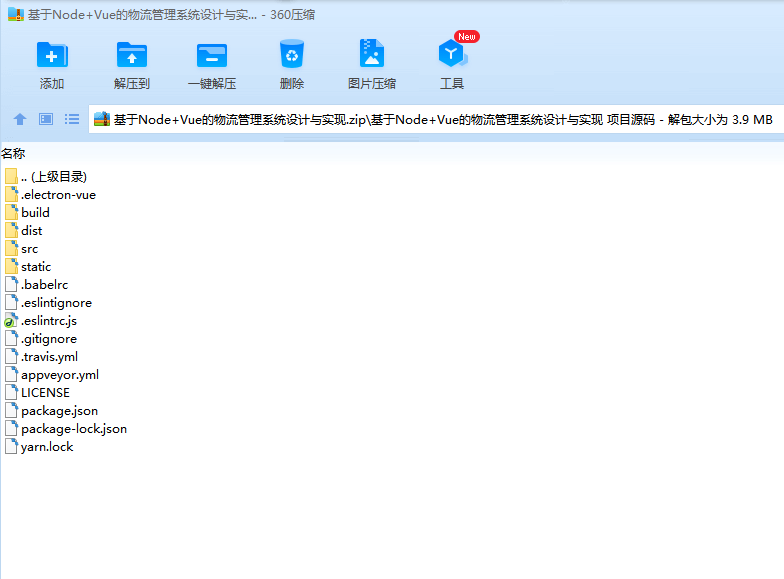
Task: Click the folder icon next to static
Action: [12, 266]
